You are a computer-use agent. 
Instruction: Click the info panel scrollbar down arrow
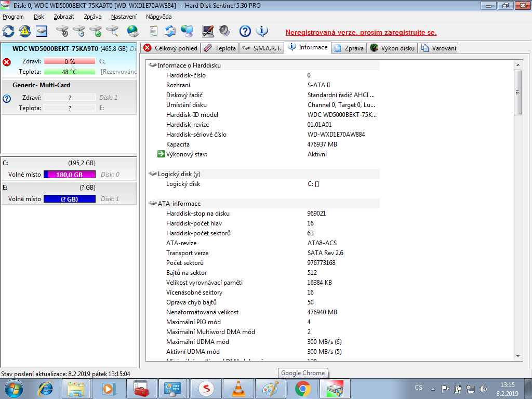pos(518,356)
